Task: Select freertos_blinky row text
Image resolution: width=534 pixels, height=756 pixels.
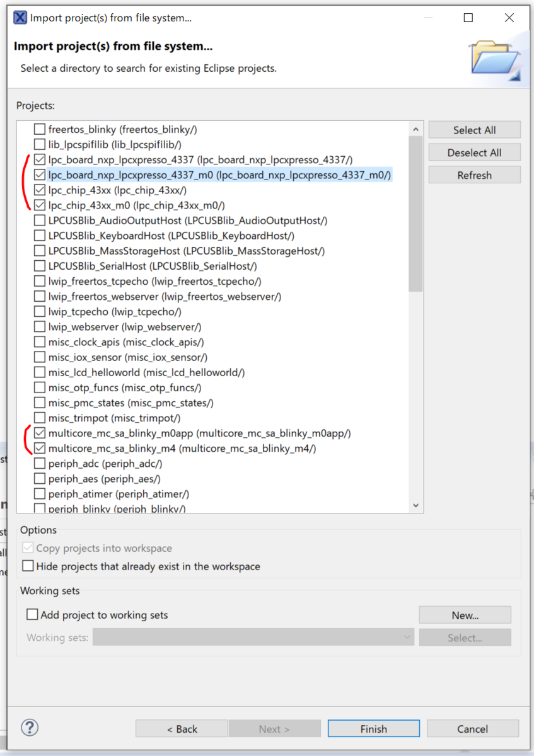Action: point(122,129)
